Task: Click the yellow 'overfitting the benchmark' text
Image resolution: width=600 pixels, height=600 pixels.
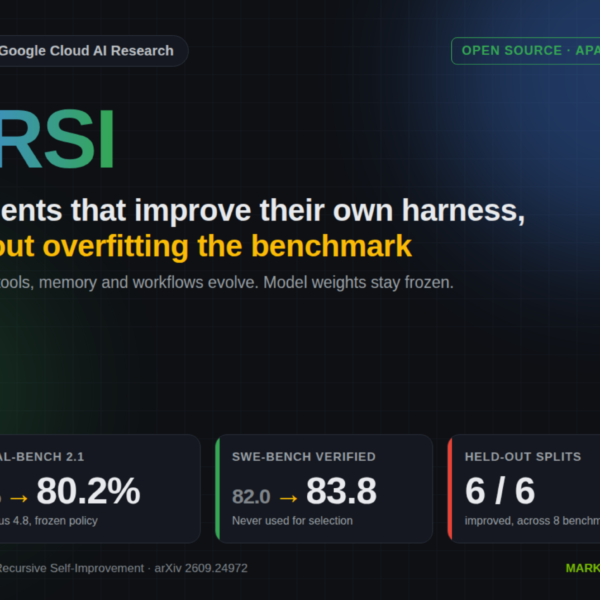Action: click(x=227, y=246)
